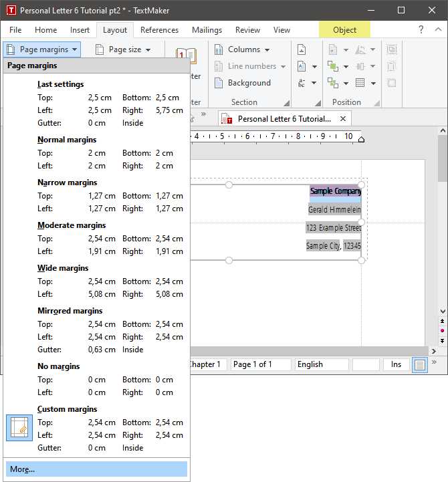Click the '123 Example Street' text line
The image size is (448, 482).
point(334,228)
